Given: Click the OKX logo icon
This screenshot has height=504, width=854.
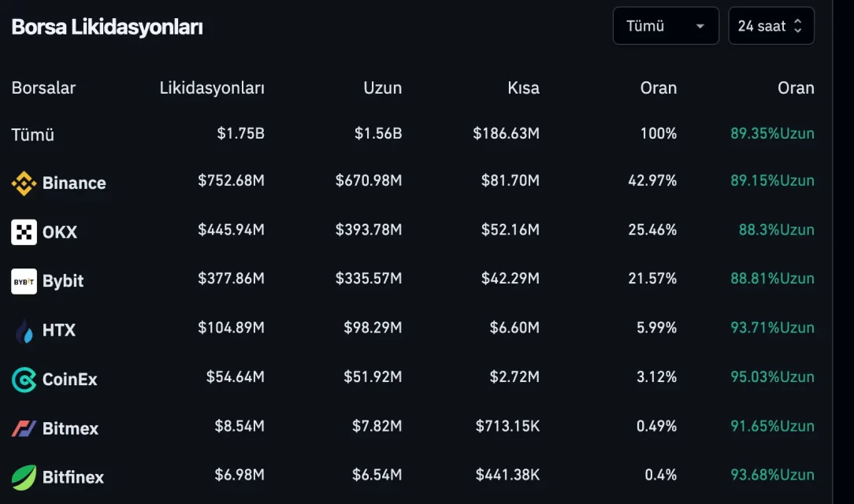Looking at the screenshot, I should (24, 232).
